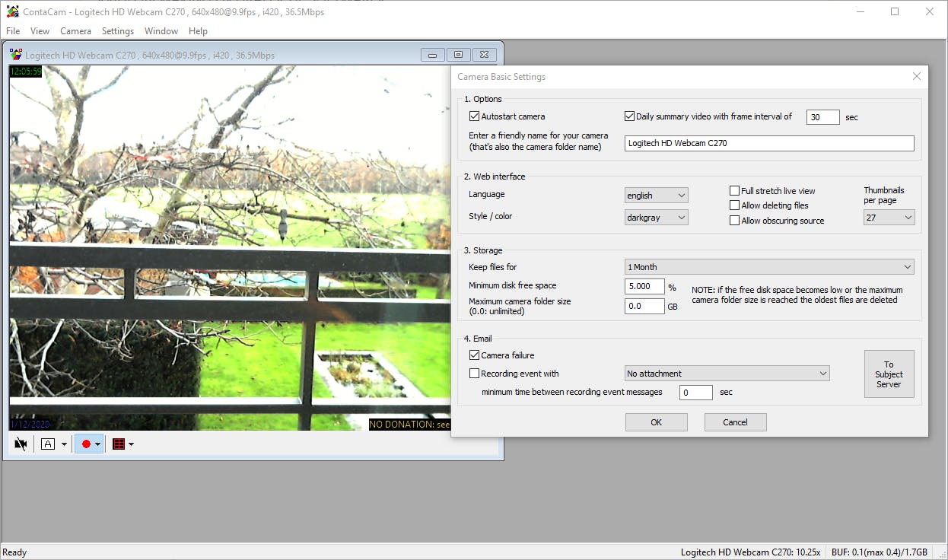Open the Settings menu
This screenshot has width=948, height=560.
pyautogui.click(x=118, y=31)
